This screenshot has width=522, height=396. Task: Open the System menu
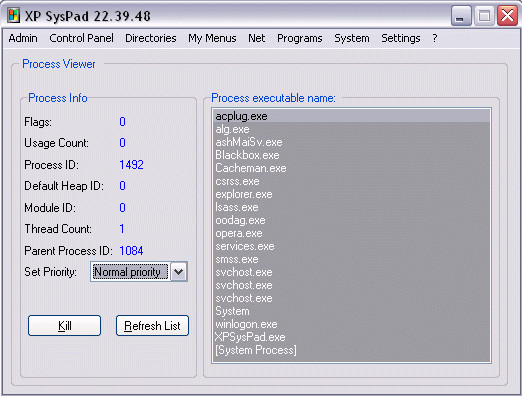[352, 38]
